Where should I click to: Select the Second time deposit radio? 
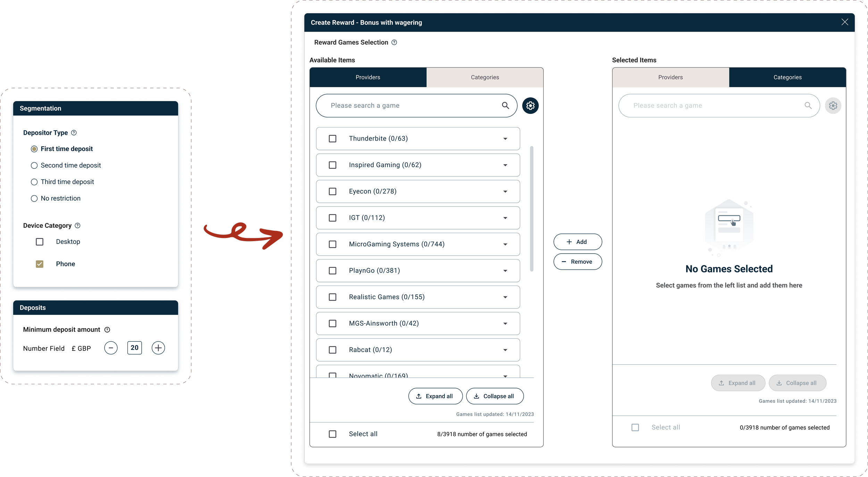tap(34, 165)
